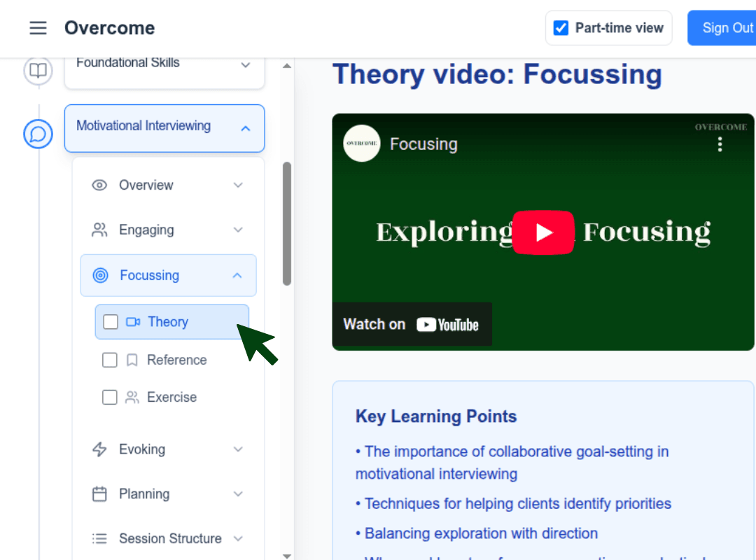Screen dimensions: 756x560
Task: Click the Overcome channel avatar on video
Action: [362, 143]
